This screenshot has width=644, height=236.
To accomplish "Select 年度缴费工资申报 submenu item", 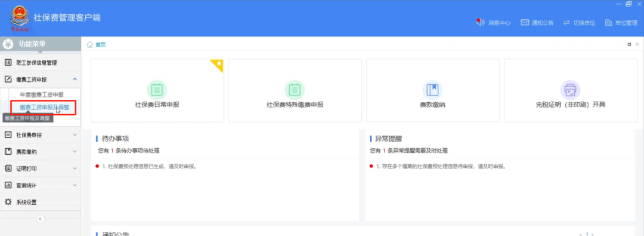I will [x=42, y=95].
